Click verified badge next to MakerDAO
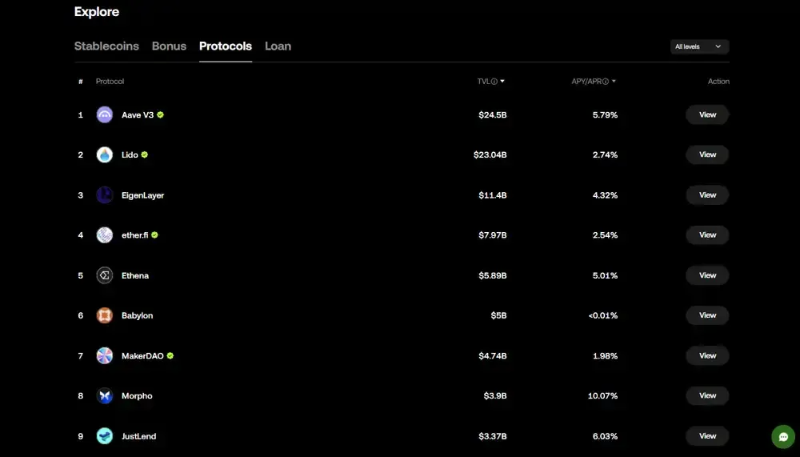The height and width of the screenshot is (457, 800). pyautogui.click(x=170, y=356)
